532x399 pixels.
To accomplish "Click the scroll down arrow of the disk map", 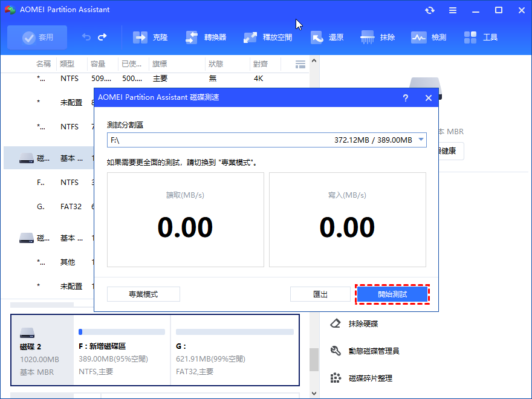I will tap(314, 394).
